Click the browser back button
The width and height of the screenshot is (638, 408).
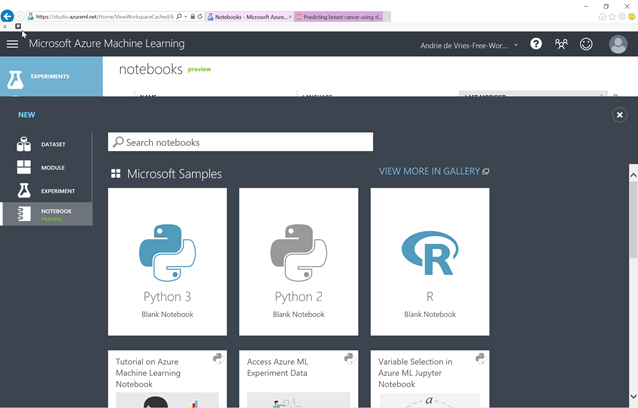click(7, 16)
